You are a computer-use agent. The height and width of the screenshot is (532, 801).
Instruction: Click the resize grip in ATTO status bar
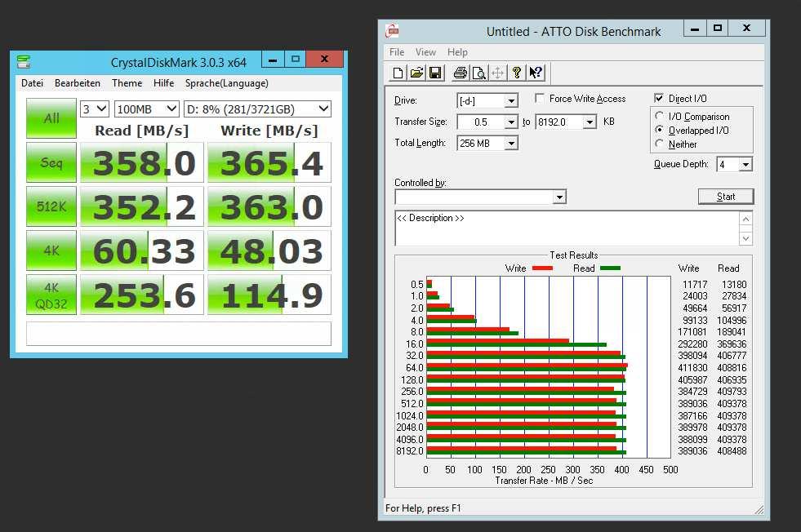tap(759, 509)
